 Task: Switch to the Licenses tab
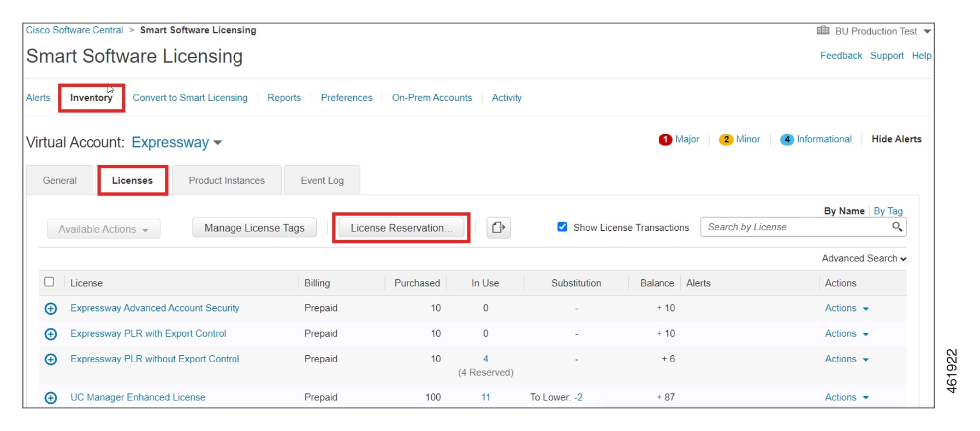coord(133,181)
